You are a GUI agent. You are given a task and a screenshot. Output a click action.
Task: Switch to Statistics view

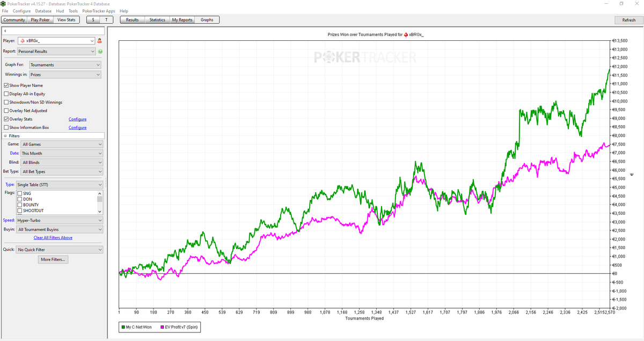157,20
